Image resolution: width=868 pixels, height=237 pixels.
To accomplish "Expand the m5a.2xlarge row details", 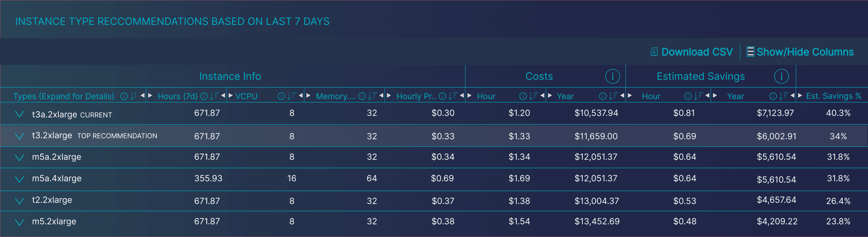I will click(x=20, y=158).
